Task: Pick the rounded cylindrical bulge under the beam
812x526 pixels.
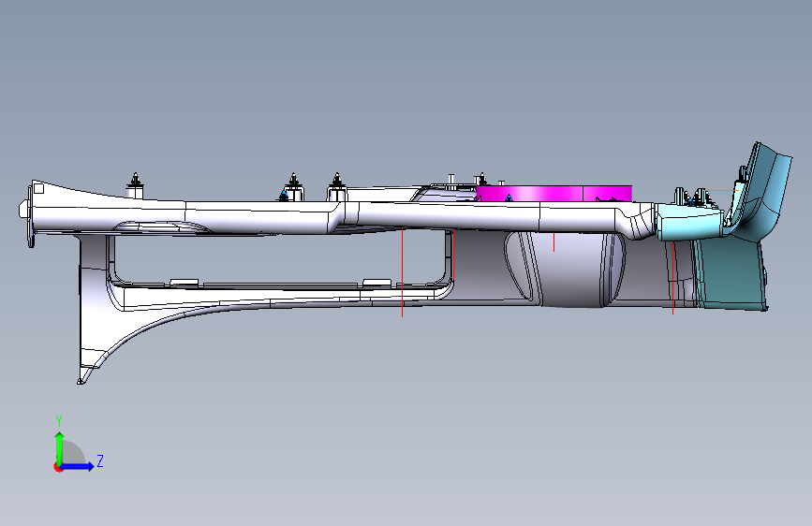Action: click(x=572, y=270)
